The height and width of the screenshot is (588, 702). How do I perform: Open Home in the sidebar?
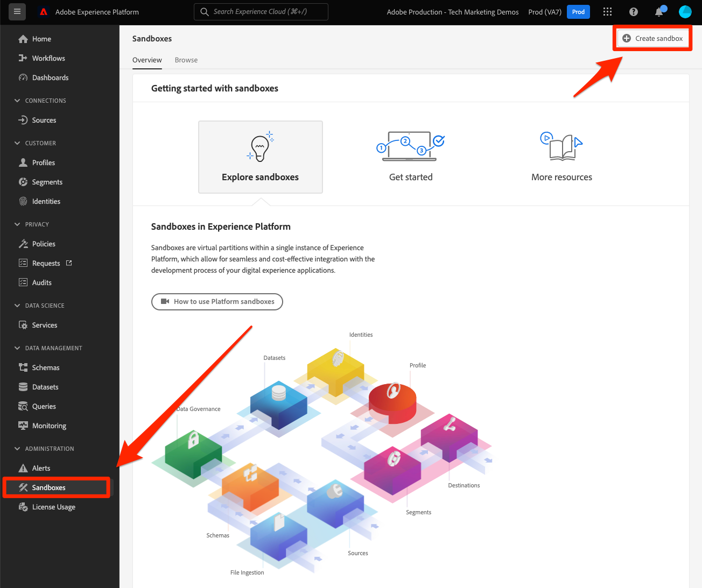pos(41,39)
